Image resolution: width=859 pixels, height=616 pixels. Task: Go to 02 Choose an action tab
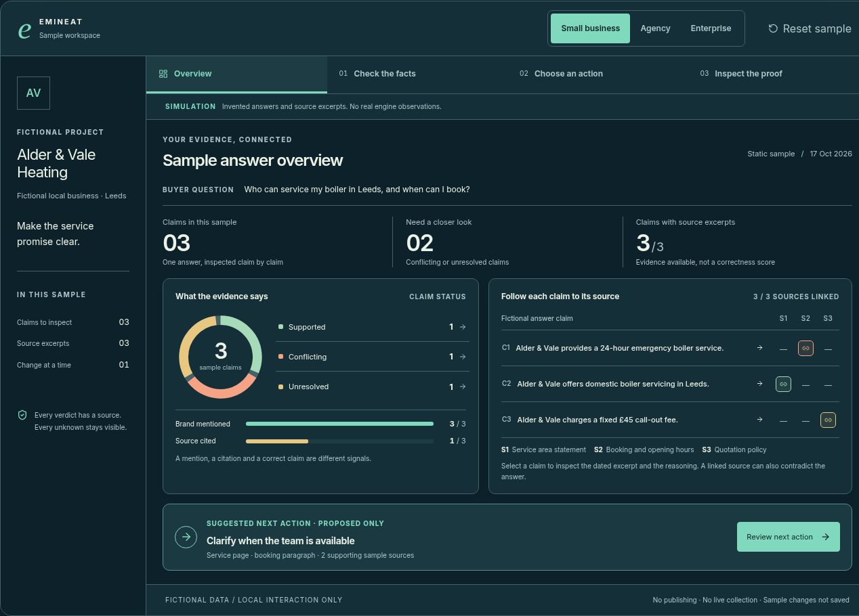pos(598,74)
